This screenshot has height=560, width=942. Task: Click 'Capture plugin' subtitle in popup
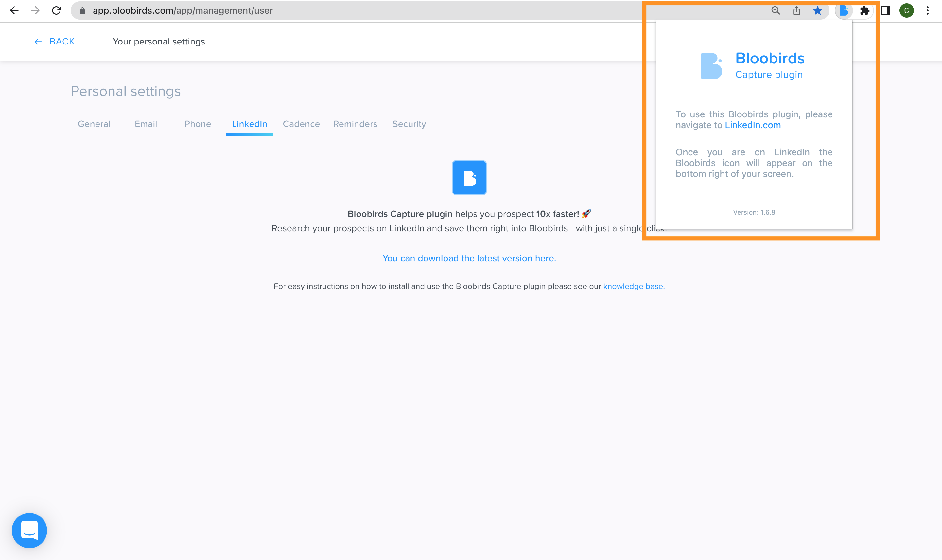tap(769, 74)
